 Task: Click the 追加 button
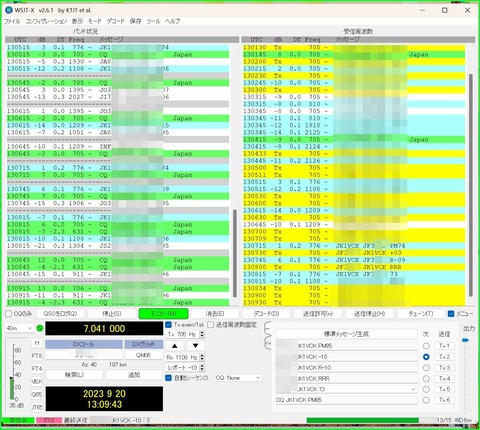[134, 375]
